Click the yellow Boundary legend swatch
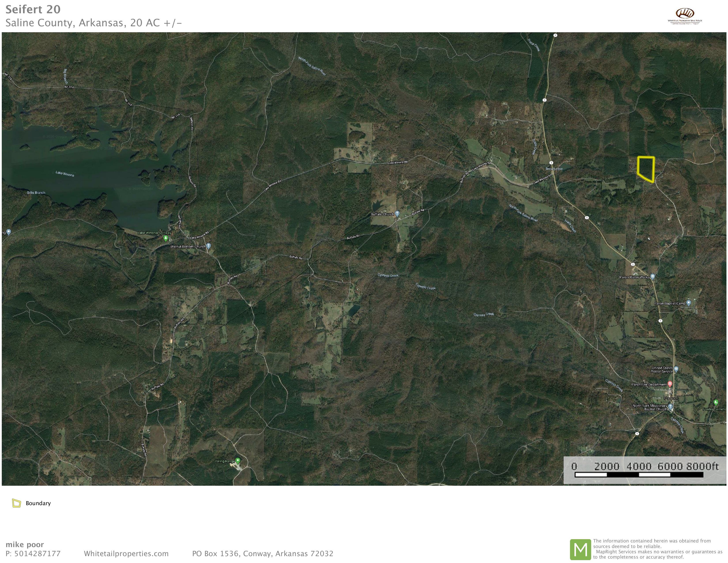 pos(16,503)
